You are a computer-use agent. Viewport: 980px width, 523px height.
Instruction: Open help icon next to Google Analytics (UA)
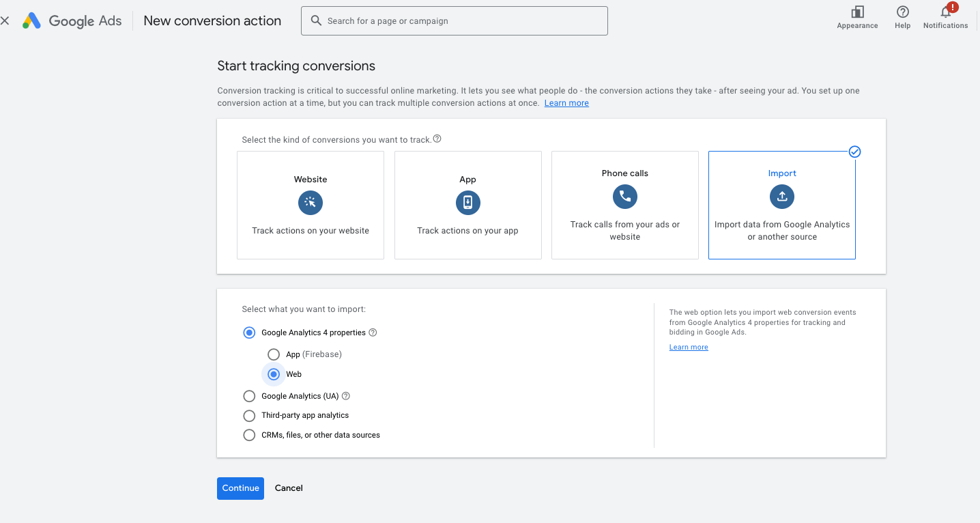346,396
